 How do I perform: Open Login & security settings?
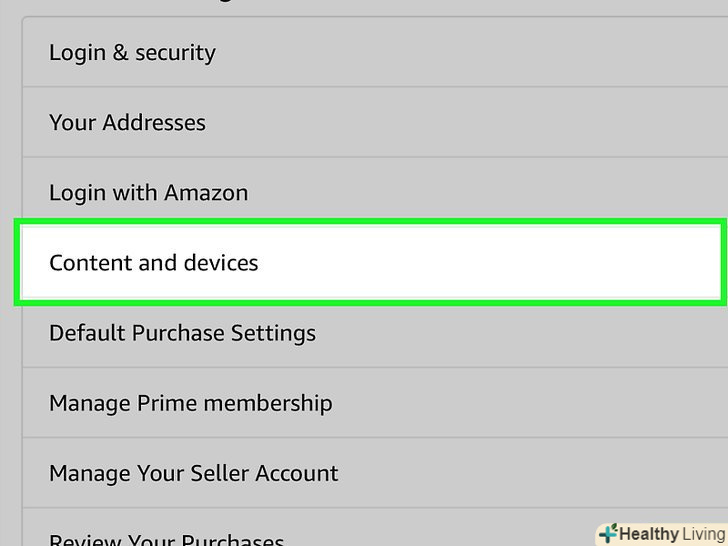point(370,53)
